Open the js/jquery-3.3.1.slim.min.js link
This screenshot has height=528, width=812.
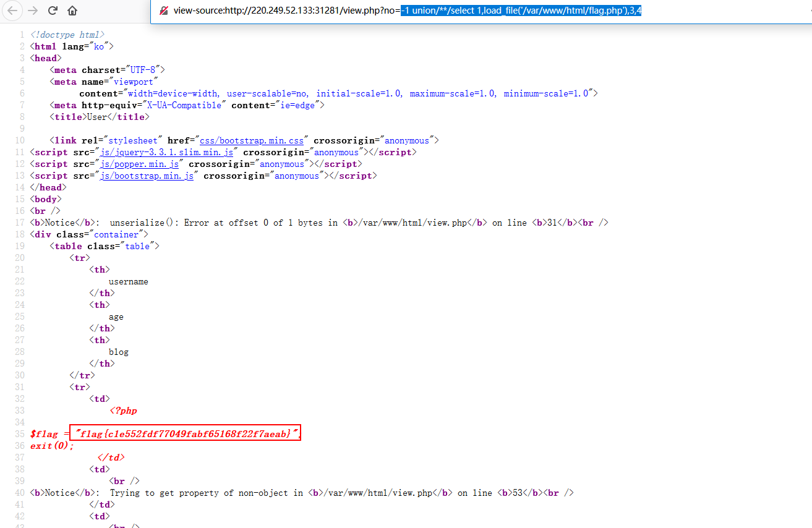(167, 152)
